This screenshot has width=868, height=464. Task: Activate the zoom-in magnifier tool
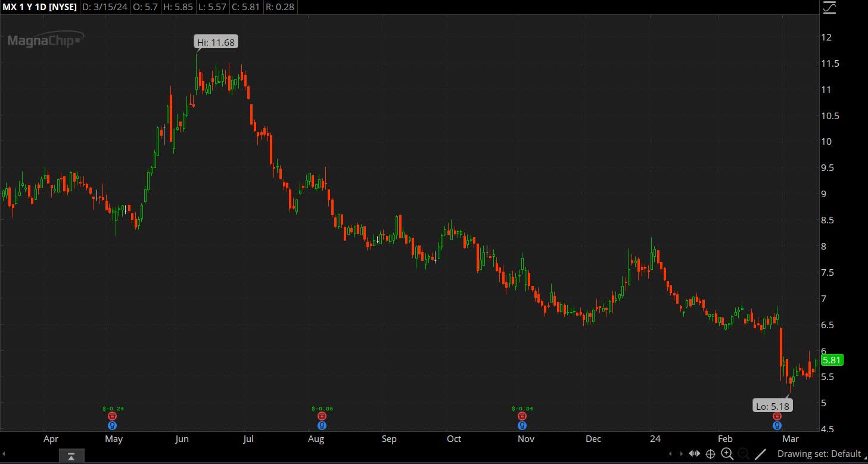point(726,454)
